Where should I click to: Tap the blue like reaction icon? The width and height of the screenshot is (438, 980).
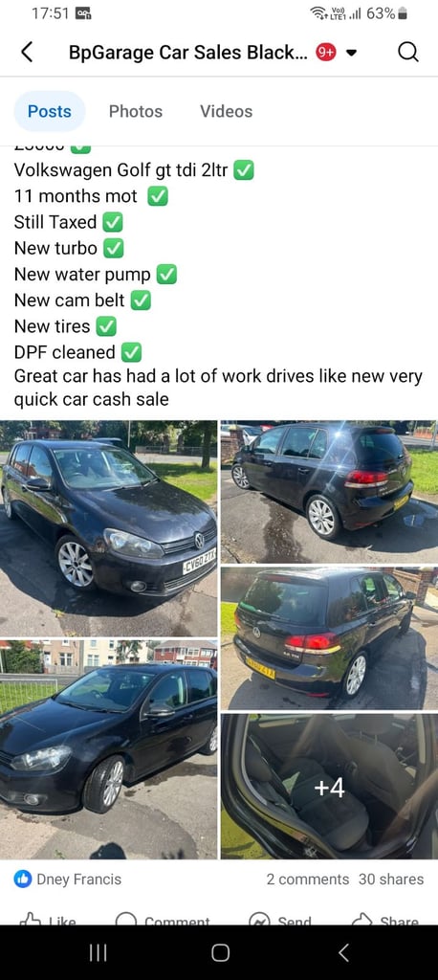23,880
